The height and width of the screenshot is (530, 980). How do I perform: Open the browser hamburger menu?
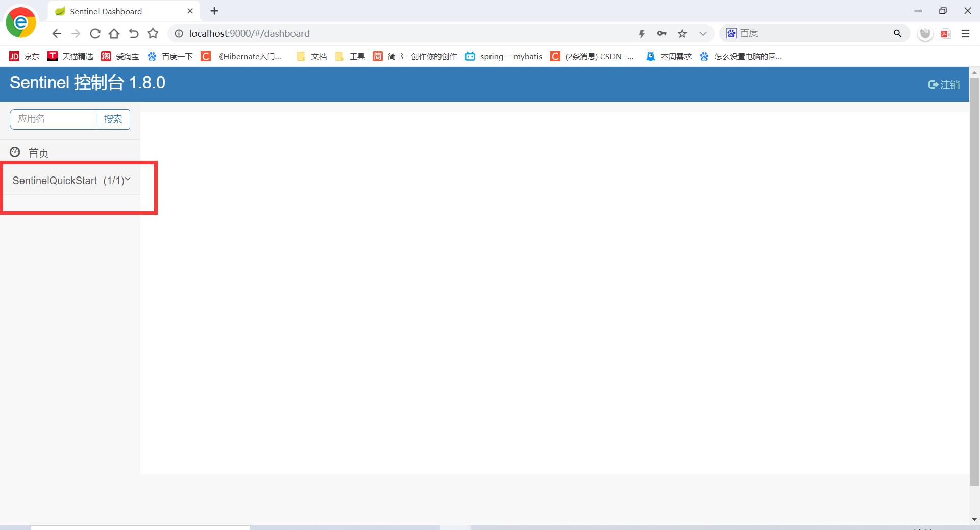pos(965,34)
